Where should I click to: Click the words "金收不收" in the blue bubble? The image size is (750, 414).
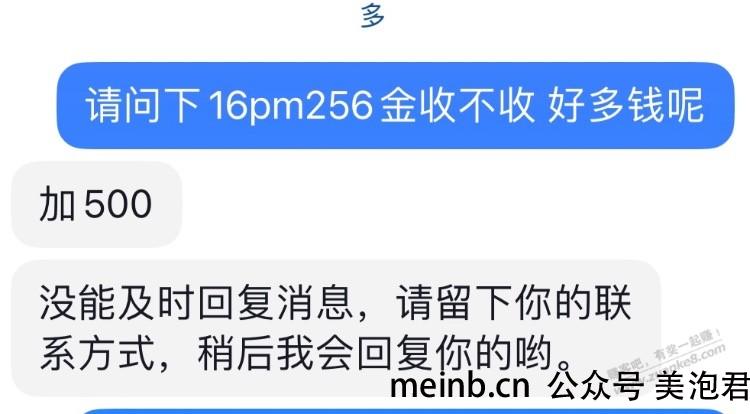(x=457, y=105)
